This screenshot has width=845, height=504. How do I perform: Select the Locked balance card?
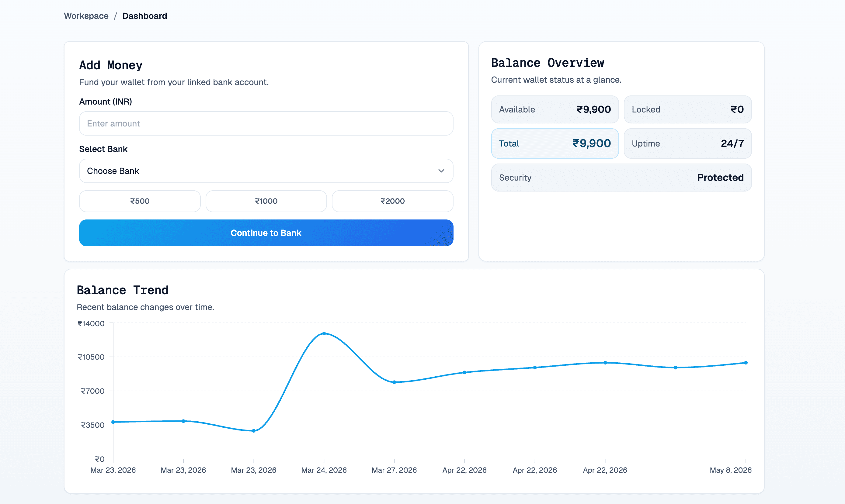click(x=688, y=109)
